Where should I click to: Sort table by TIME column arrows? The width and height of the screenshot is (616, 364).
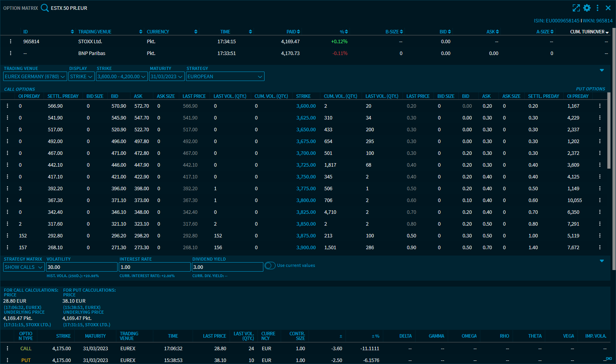click(x=250, y=32)
